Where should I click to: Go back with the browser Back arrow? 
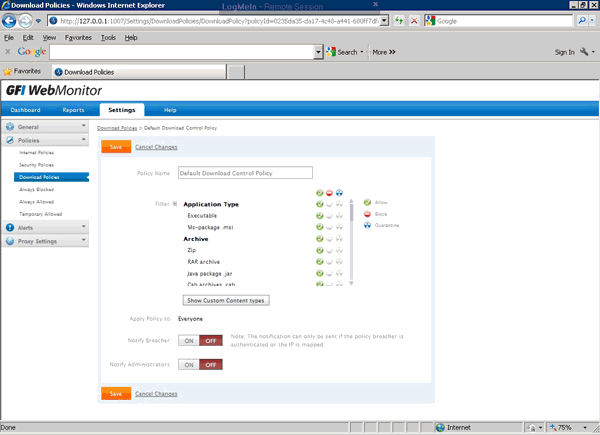pos(9,21)
